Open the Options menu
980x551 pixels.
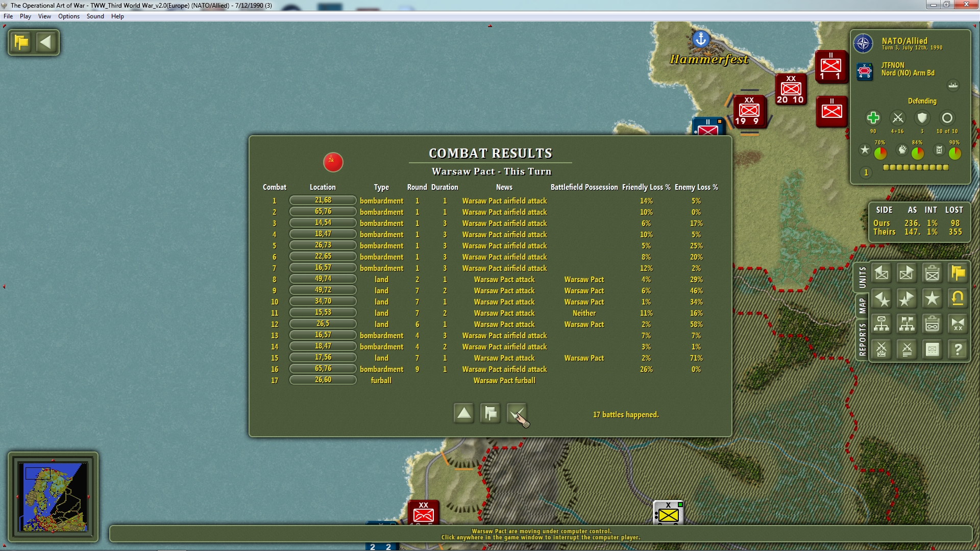point(69,16)
